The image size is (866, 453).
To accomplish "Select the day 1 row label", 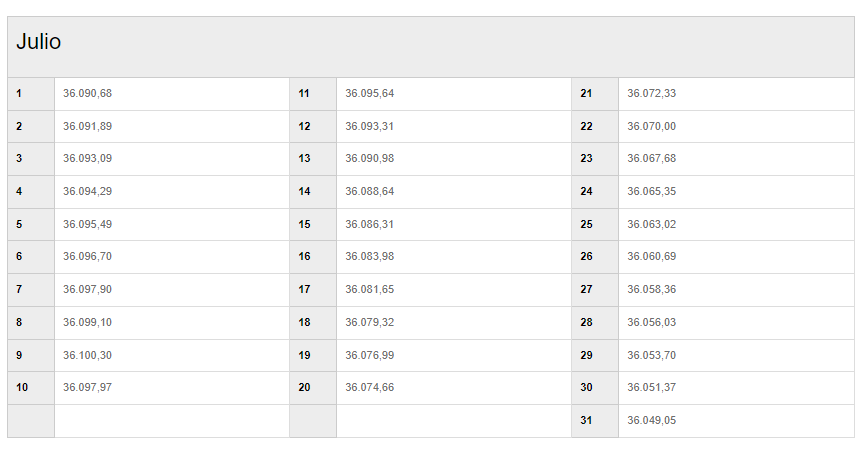I will pyautogui.click(x=31, y=94).
